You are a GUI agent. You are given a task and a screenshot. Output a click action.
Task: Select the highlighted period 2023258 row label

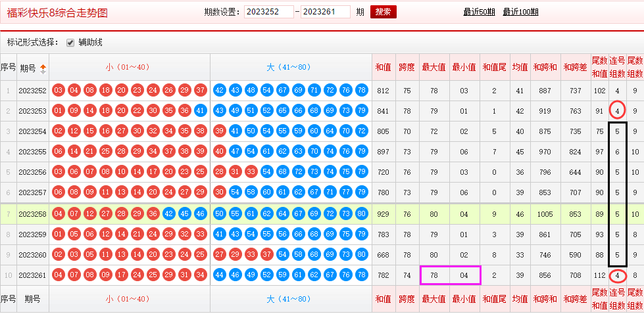32,214
